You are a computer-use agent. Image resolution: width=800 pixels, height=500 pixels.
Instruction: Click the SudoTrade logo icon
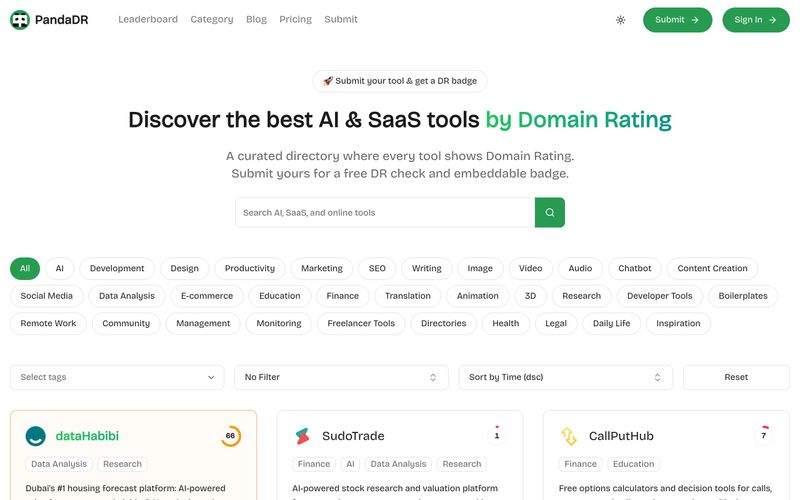302,436
